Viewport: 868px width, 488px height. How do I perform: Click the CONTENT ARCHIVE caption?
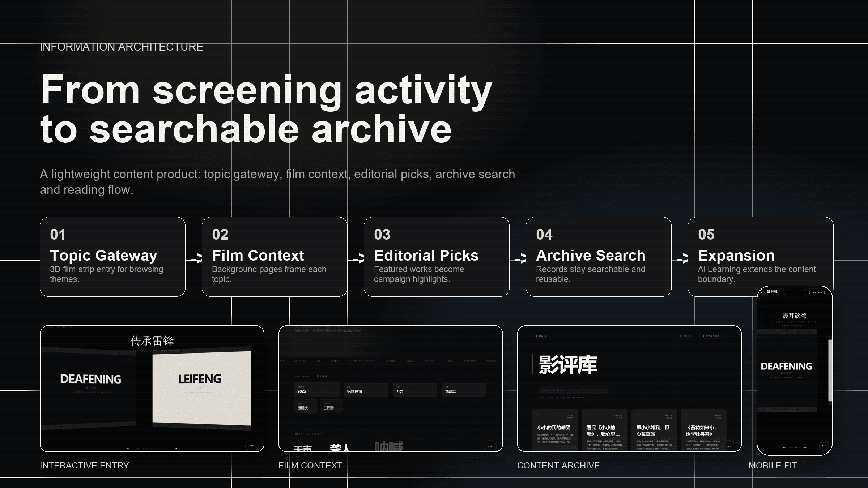coord(558,466)
